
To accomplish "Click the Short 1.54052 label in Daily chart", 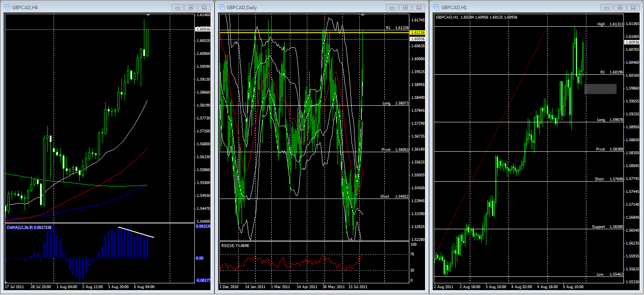I will [394, 197].
